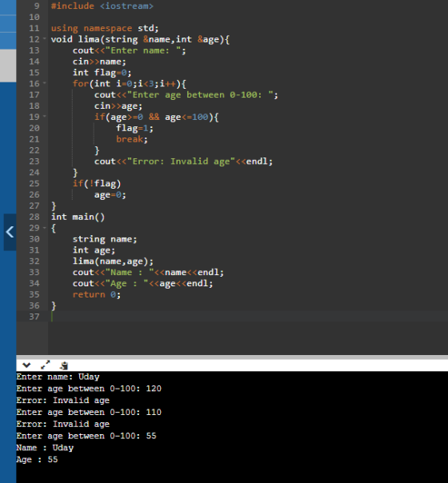This screenshot has width=448, height=483.
Task: Click console output 'Enter name: Uday'
Action: 58,377
